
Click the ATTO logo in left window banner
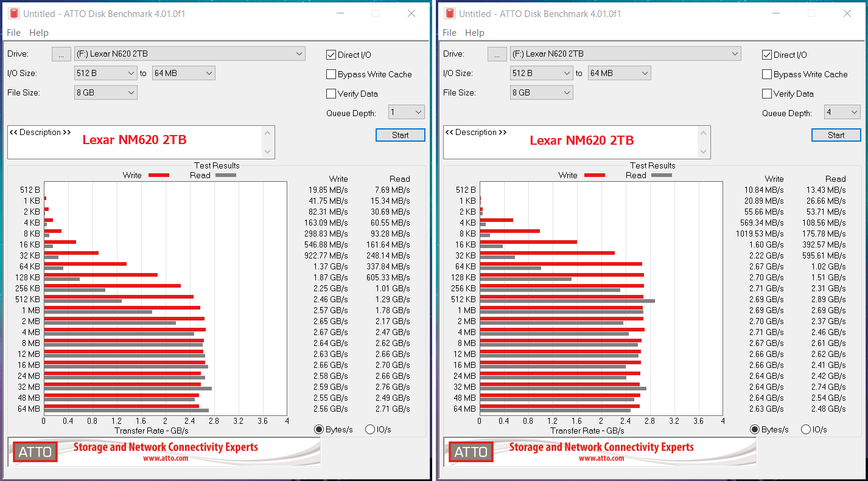pos(35,452)
